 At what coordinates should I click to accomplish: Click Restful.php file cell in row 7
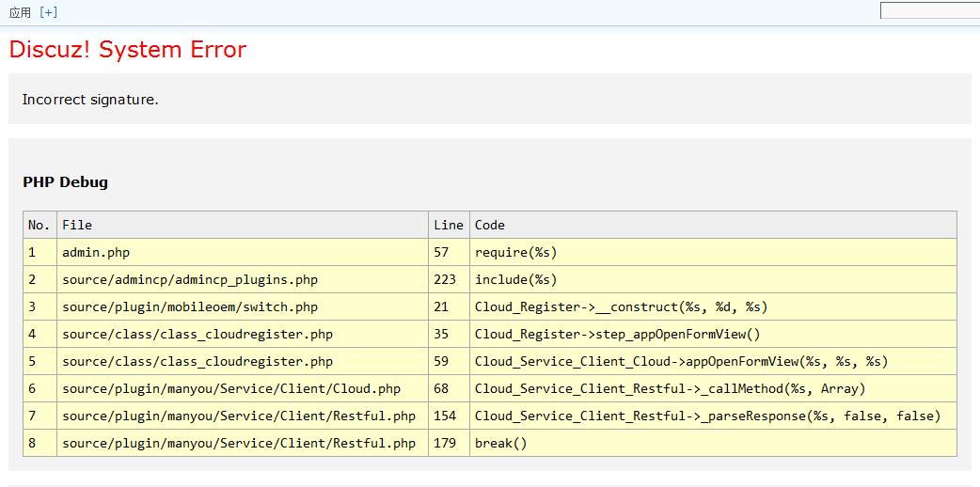239,416
